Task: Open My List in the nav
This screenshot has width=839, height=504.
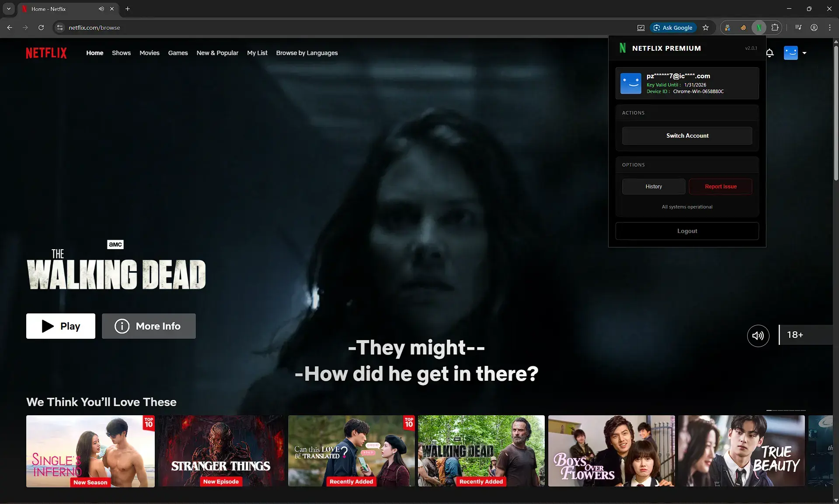Action: [x=257, y=53]
